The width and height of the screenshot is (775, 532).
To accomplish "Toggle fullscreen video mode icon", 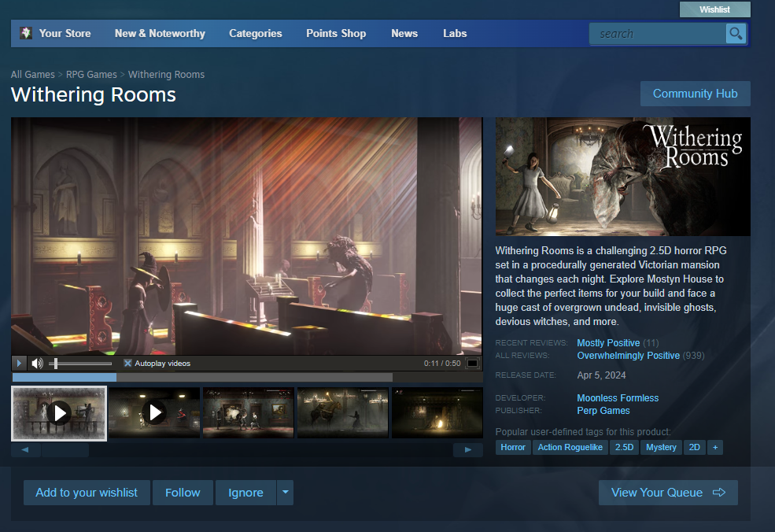I will (473, 364).
